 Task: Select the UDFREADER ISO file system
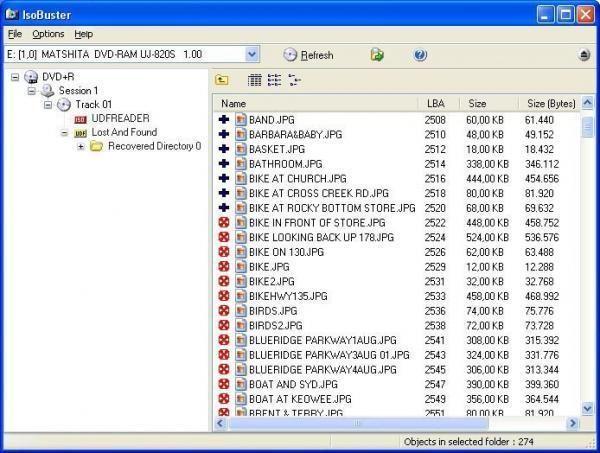coord(120,118)
